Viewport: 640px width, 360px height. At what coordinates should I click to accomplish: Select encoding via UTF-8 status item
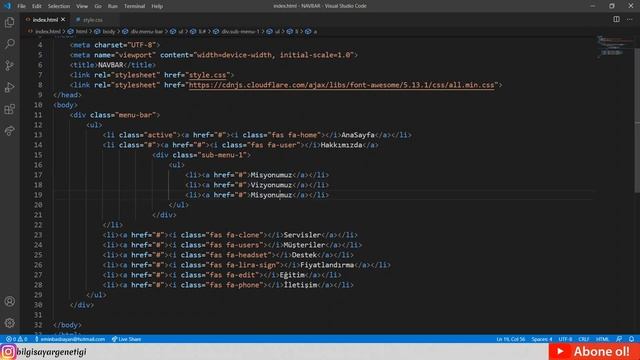(565, 339)
